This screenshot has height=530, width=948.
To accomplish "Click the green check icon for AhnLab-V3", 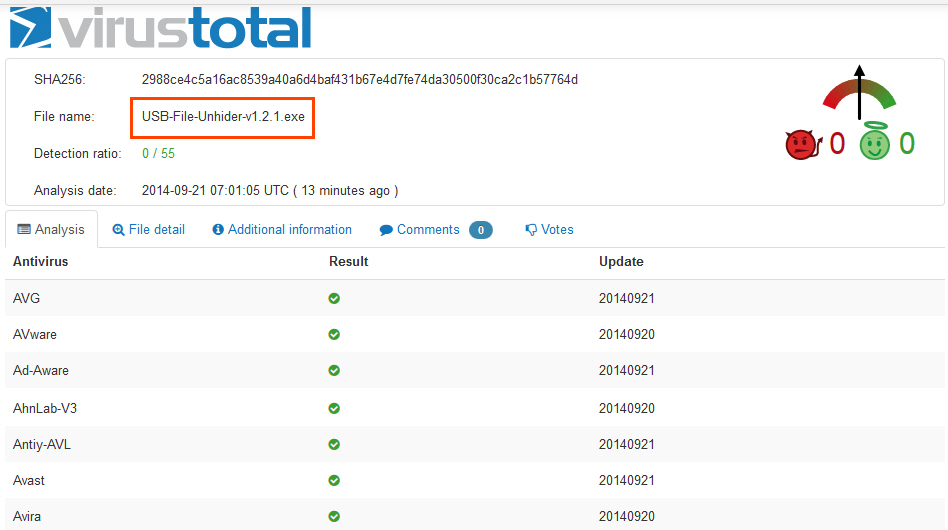I will [334, 408].
